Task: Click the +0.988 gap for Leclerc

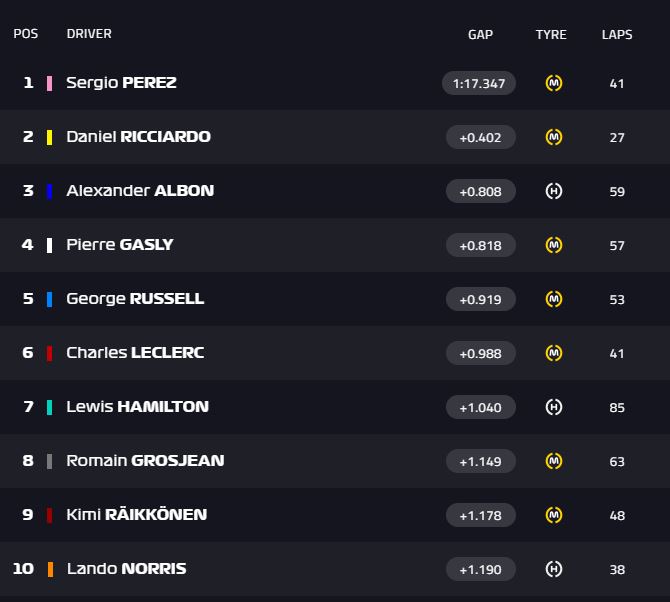Action: click(x=480, y=353)
